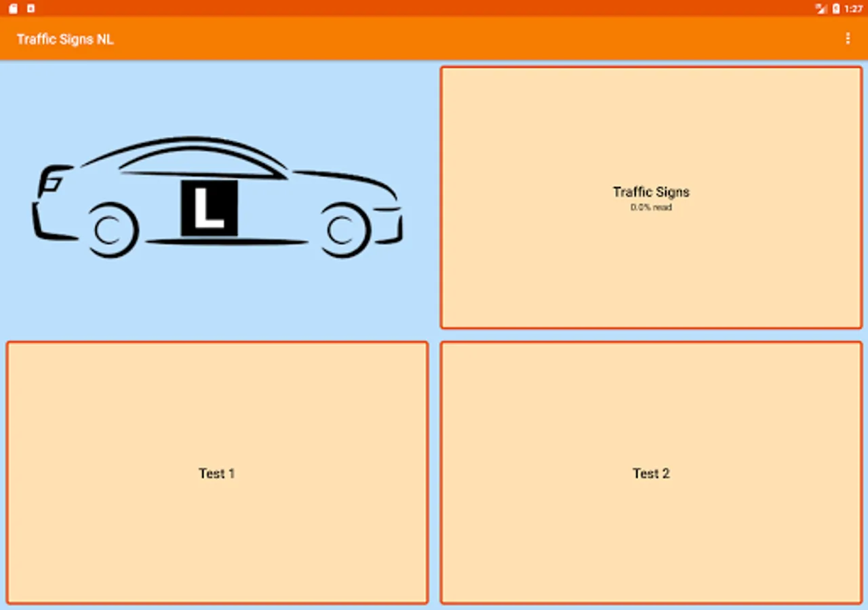Viewport: 868px width, 610px height.
Task: Tap the small square notification icon in status bar
Action: [x=31, y=9]
